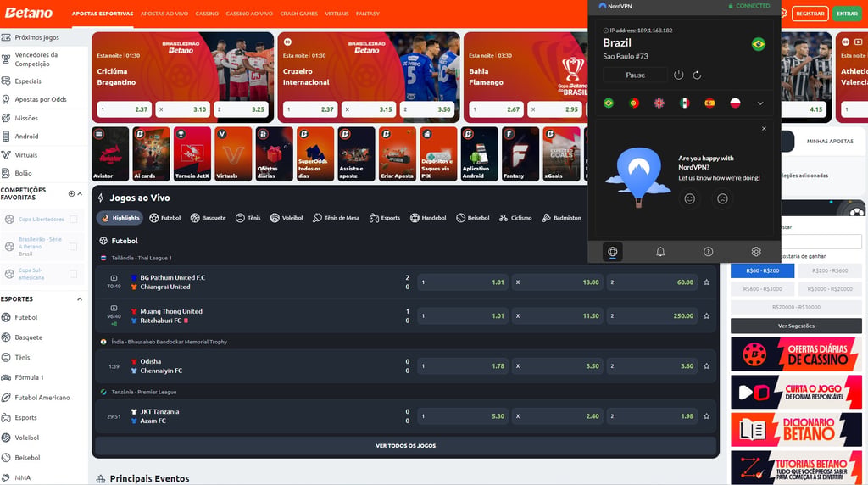Switch to Apostas ao Vivo tab
The image size is (868, 485).
164,14
